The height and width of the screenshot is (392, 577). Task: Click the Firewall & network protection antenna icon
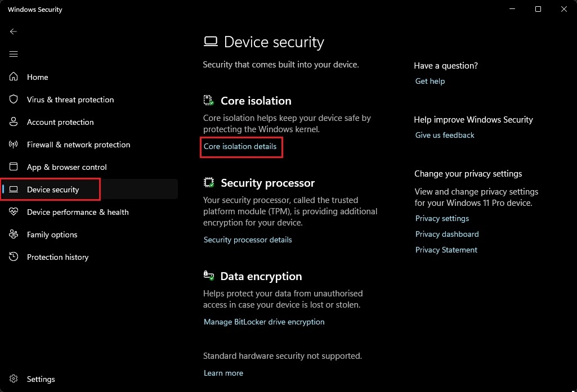point(15,145)
